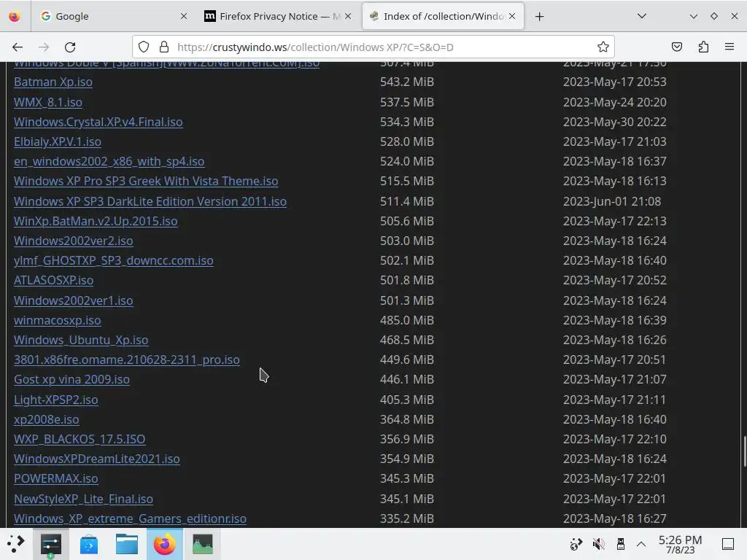Open Windows.Crystal.XP.v4.Final.iso link
This screenshot has width=747, height=560.
click(x=98, y=122)
